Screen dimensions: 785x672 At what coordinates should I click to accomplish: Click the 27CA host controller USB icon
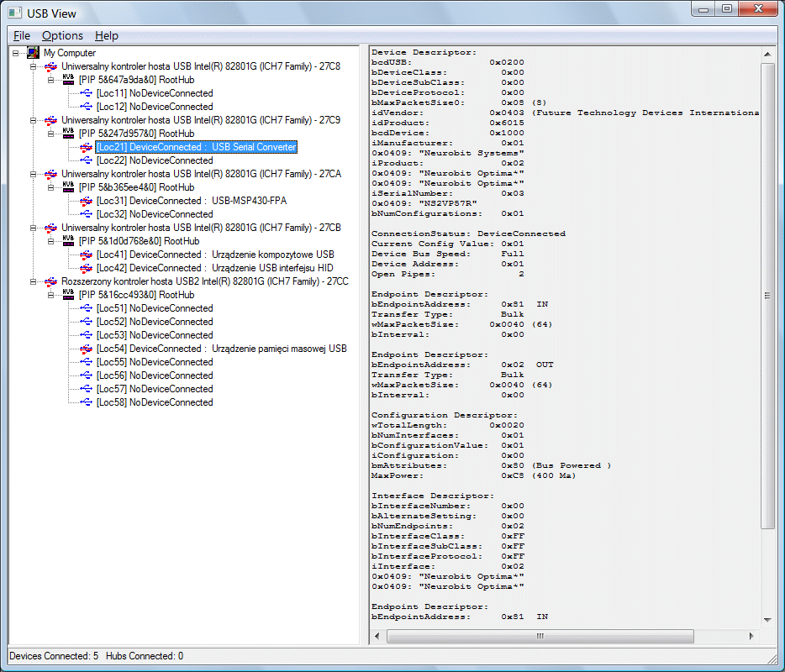coord(50,174)
